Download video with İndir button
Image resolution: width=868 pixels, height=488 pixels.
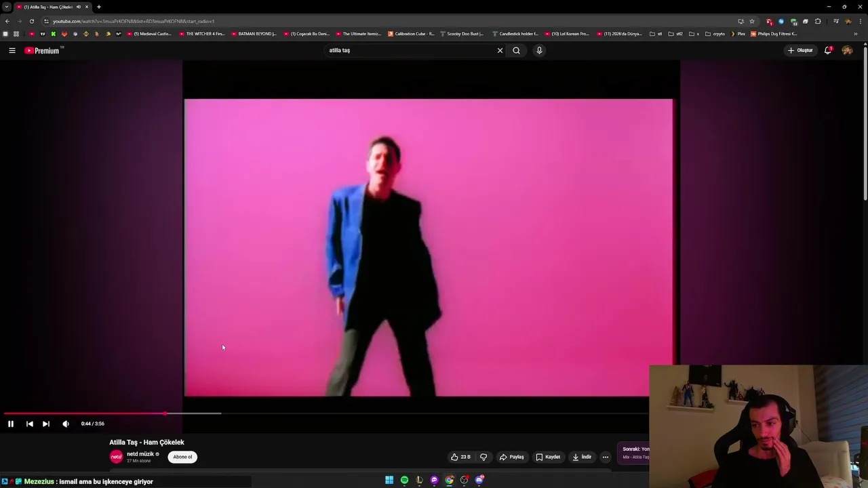pyautogui.click(x=582, y=457)
